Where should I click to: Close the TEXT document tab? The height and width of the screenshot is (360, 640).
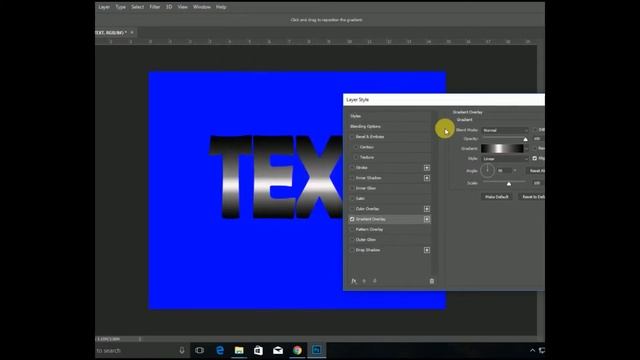(x=132, y=32)
